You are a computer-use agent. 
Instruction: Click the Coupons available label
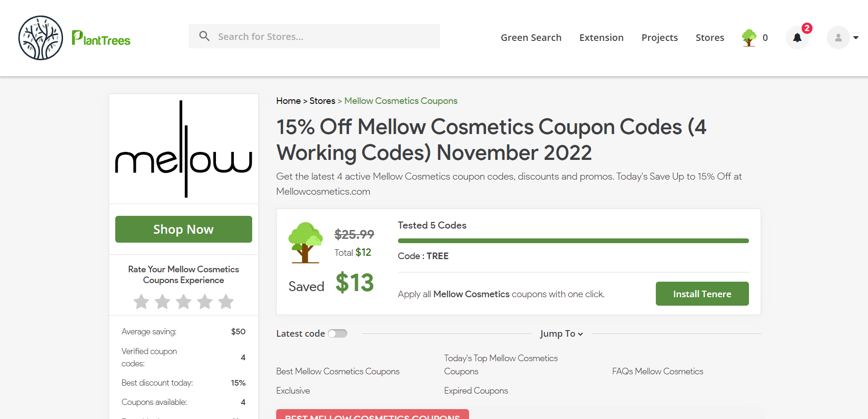[x=154, y=402]
